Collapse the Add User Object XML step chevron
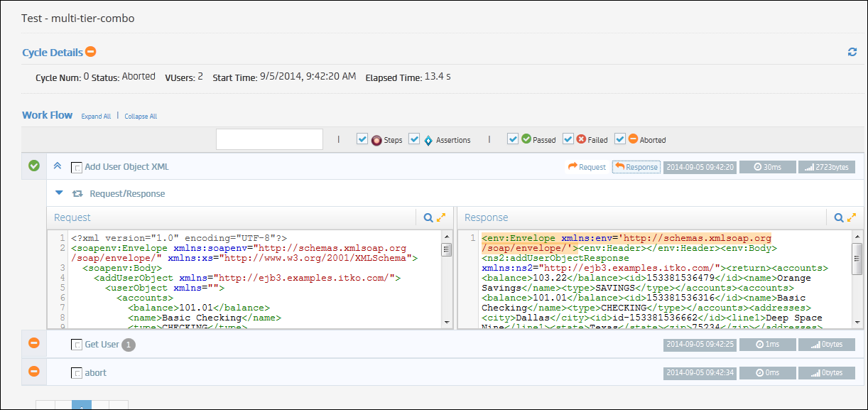This screenshot has height=410, width=868. (x=58, y=166)
